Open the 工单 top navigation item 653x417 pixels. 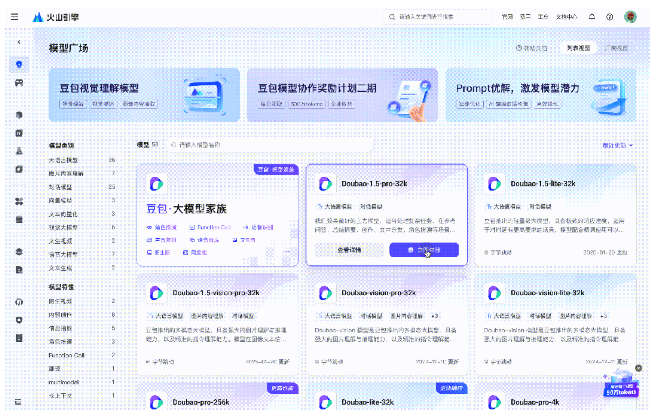coord(543,17)
